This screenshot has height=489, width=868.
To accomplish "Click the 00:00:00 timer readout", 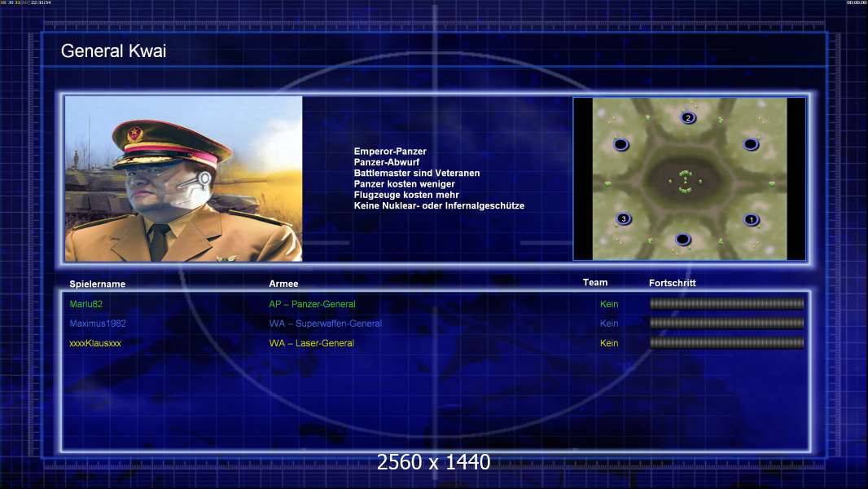I will [857, 2].
